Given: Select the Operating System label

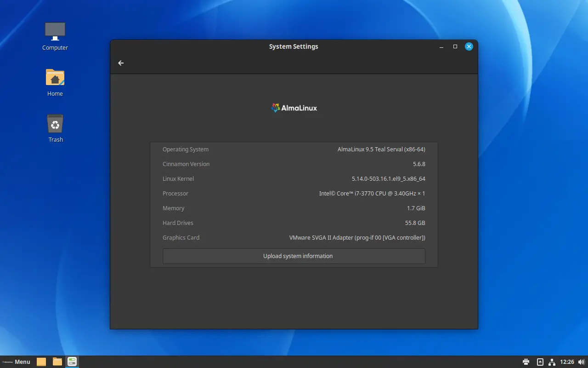Looking at the screenshot, I should (186, 149).
